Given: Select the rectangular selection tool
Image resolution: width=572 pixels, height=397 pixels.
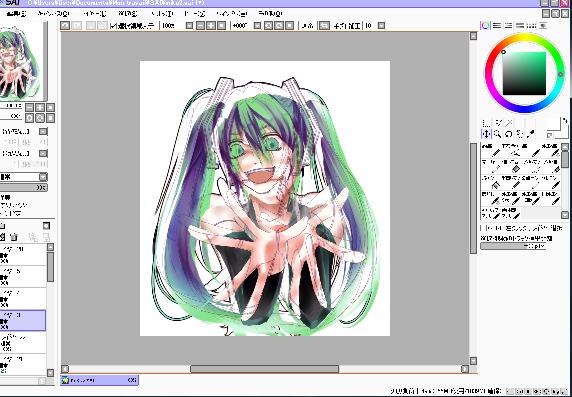Looking at the screenshot, I should [486, 123].
